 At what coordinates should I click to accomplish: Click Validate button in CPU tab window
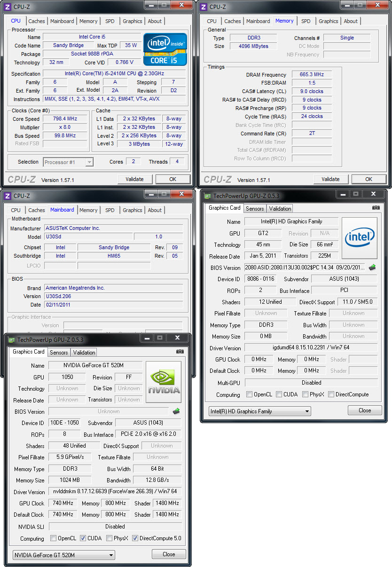[x=134, y=179]
